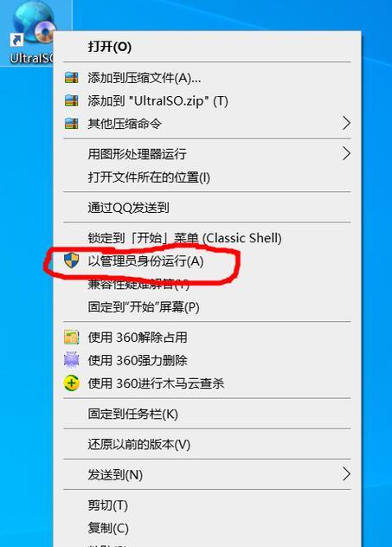392x547 pixels.
Task: Select 锁定到「开始」菜单 (Classic Shell)
Action: [207, 238]
